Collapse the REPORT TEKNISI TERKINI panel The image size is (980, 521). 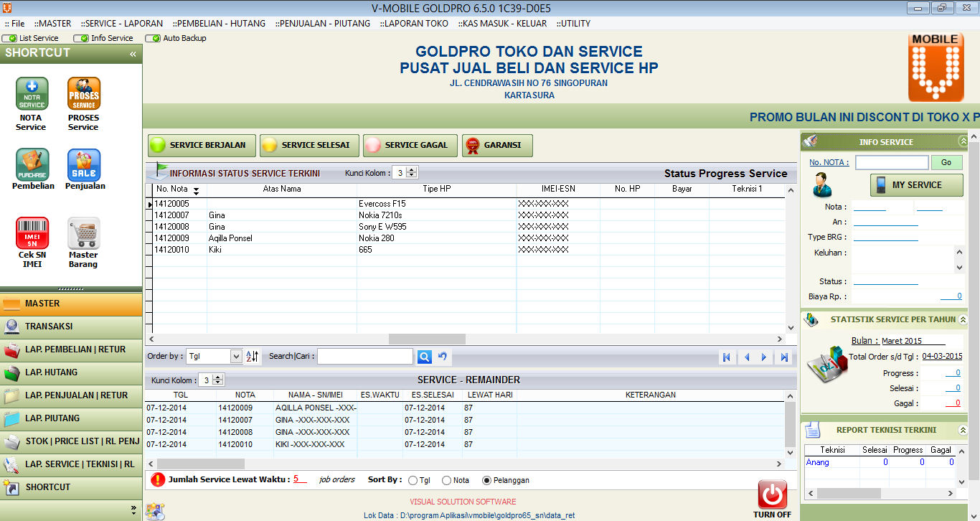(963, 430)
